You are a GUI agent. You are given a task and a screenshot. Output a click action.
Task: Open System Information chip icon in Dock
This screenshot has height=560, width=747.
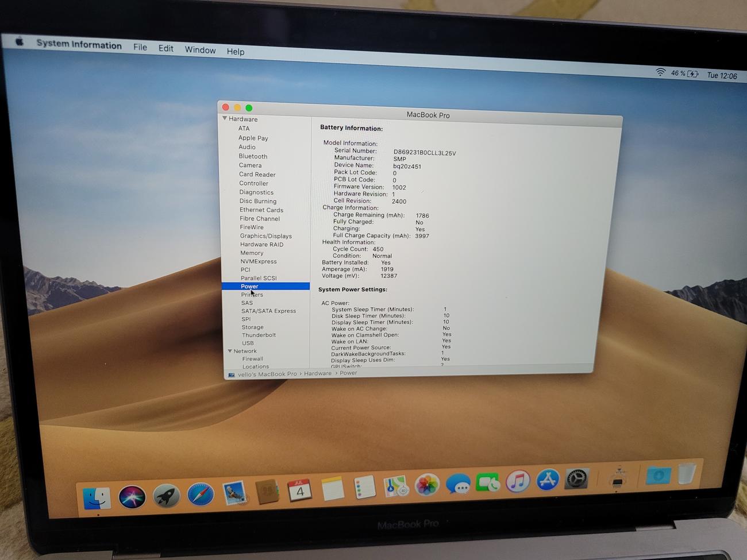pyautogui.click(x=618, y=477)
